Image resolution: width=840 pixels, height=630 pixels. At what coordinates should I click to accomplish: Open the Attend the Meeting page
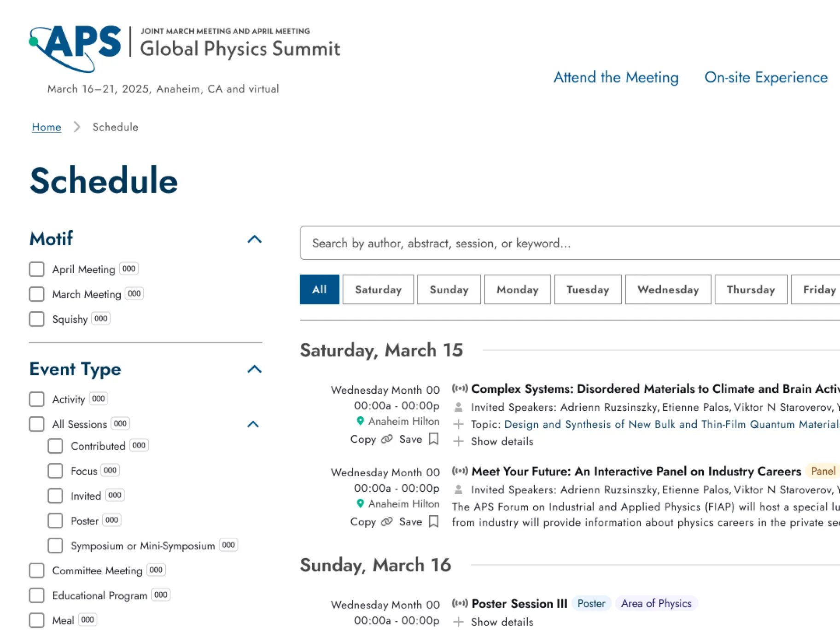616,77
